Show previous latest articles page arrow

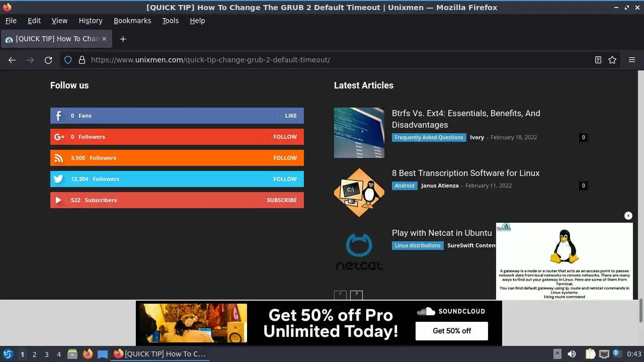[x=340, y=295]
